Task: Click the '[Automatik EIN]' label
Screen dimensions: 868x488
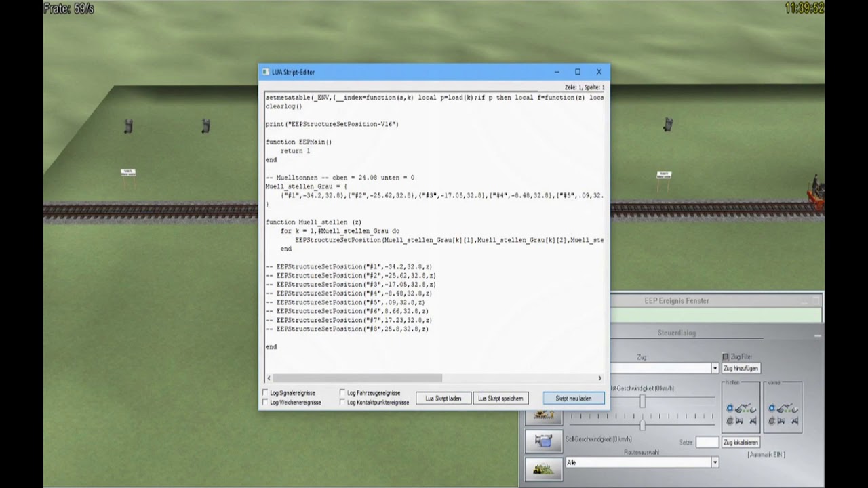Action: [x=766, y=455]
